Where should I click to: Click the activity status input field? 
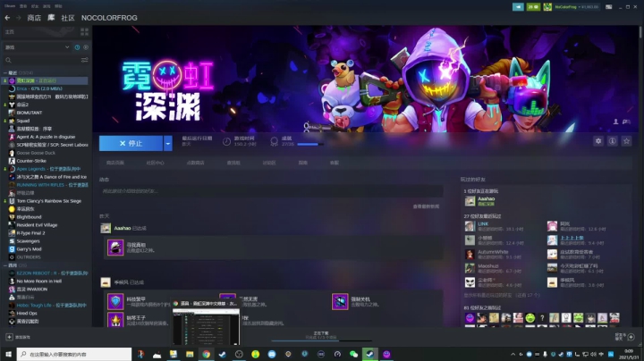coord(271,191)
